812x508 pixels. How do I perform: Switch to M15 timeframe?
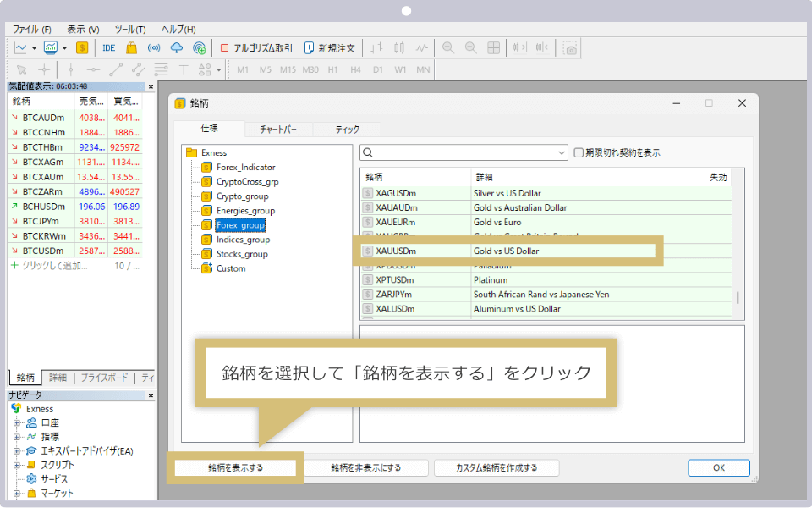(x=288, y=69)
